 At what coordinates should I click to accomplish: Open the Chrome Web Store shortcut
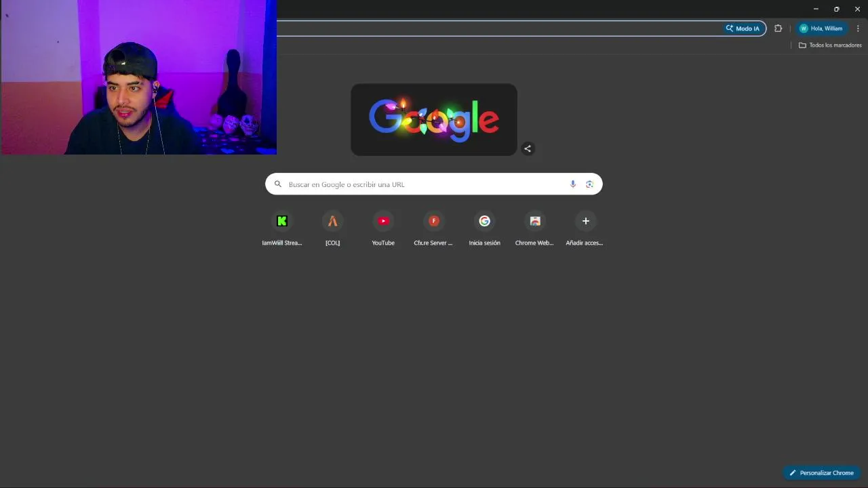click(534, 228)
